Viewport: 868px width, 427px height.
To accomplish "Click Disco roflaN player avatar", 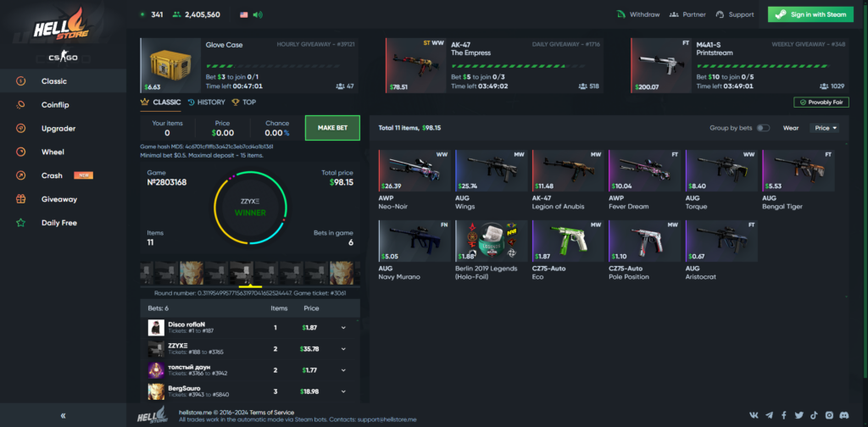I will (x=156, y=327).
